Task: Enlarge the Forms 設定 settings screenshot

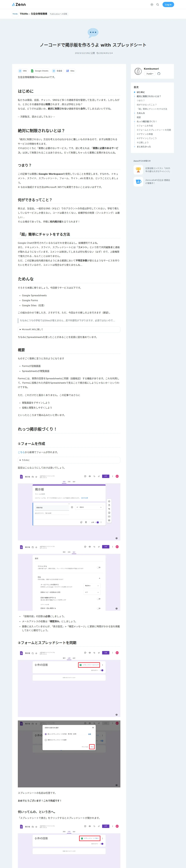Action: (x=69, y=577)
